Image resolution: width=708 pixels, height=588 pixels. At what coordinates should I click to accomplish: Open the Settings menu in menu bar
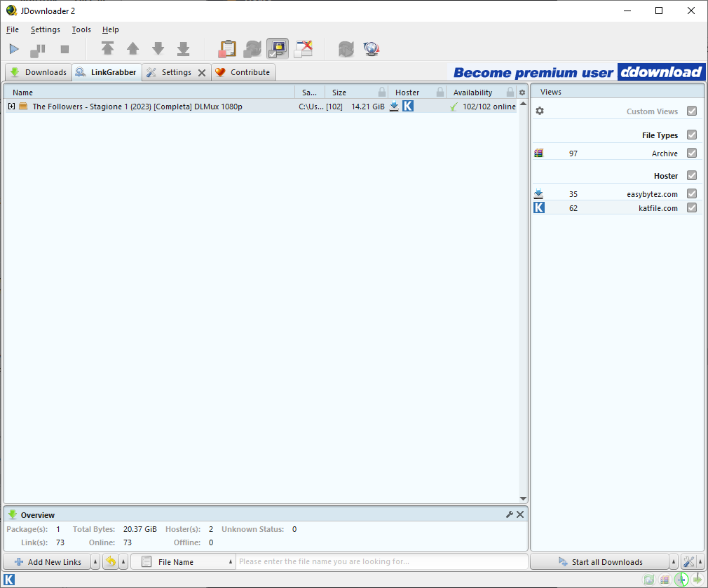[45, 29]
